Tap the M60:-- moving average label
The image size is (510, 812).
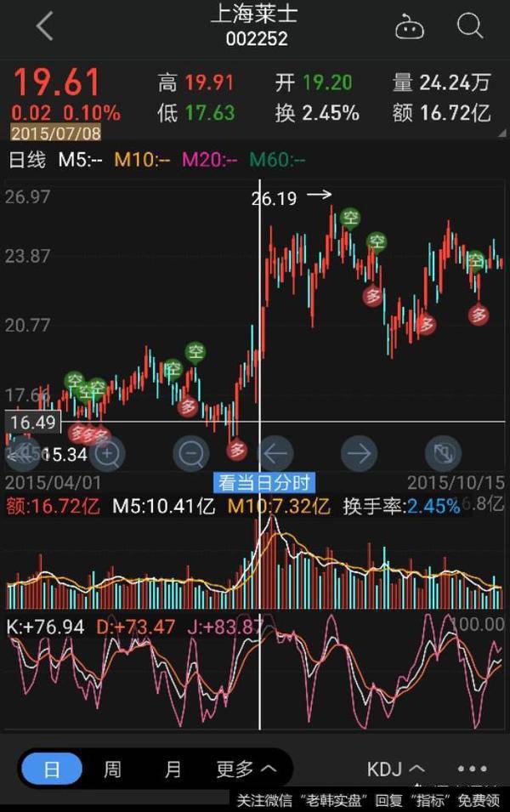click(277, 159)
